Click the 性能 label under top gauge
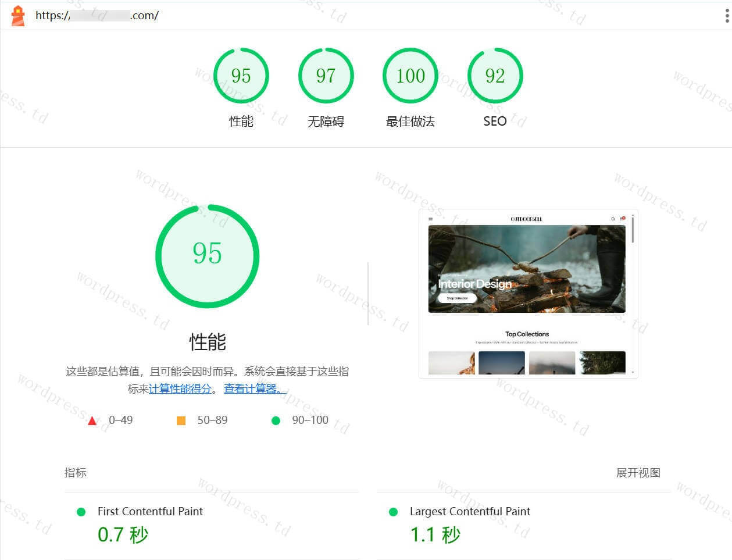732x560 pixels. 241,121
